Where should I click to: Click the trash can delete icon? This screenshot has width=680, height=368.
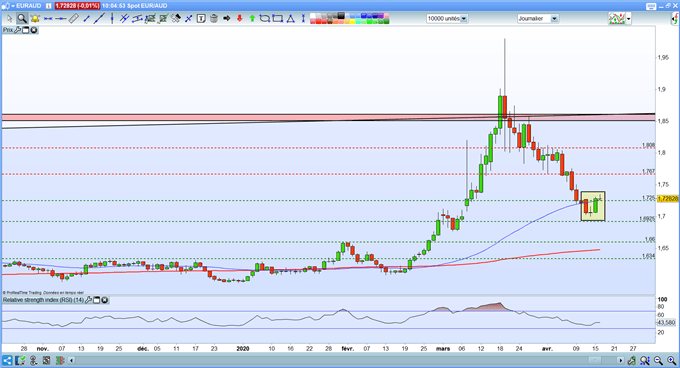[214, 18]
